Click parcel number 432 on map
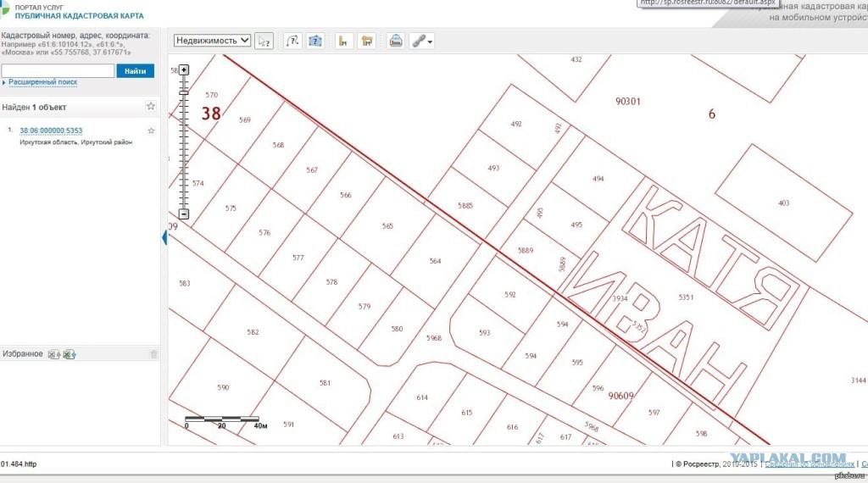The image size is (868, 483). 576,59
